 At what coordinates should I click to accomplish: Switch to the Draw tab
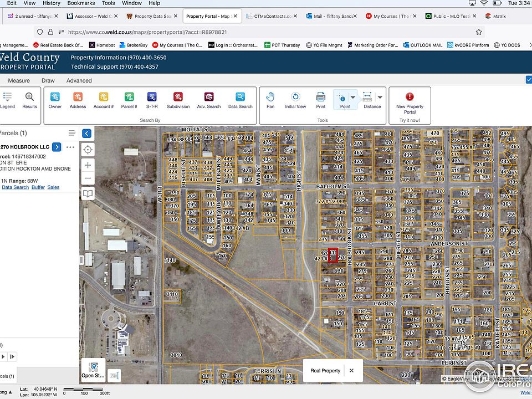[x=48, y=80]
